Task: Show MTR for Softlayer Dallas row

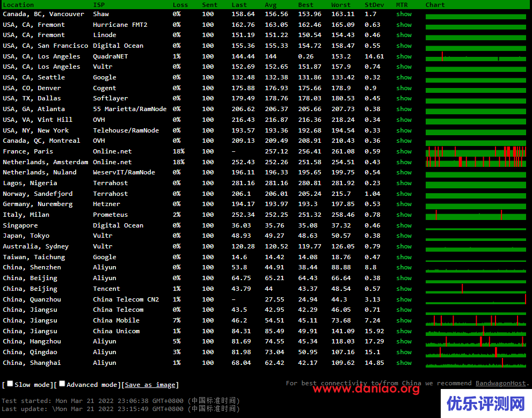Action: point(404,98)
